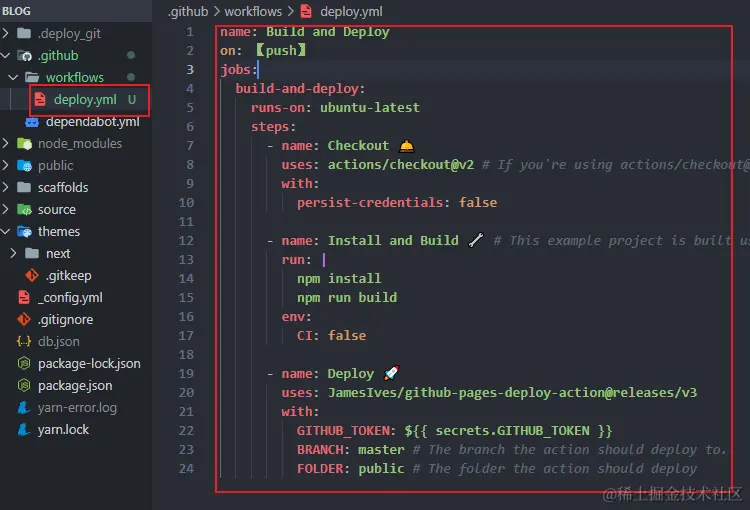Click 'npm install' on line 14
This screenshot has height=510, width=750.
pyautogui.click(x=339, y=278)
